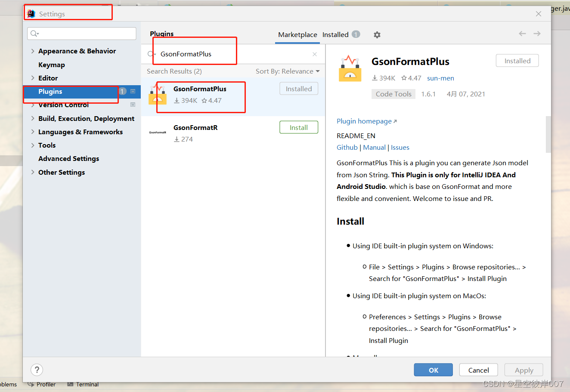
Task: Click the Install button for GsonFormatR
Action: [x=299, y=127]
